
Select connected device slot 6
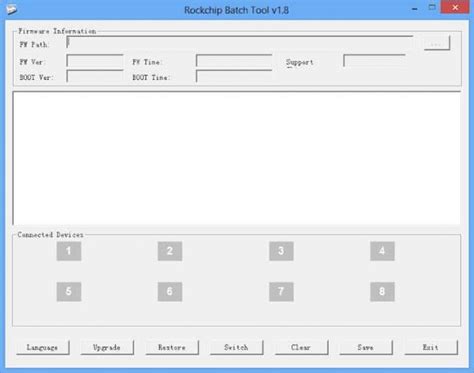[170, 292]
